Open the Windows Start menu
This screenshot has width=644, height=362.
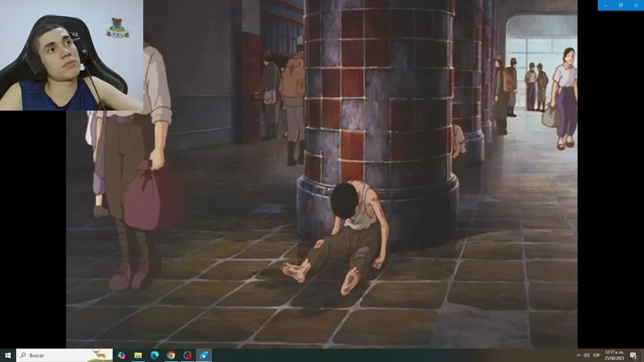[8, 355]
